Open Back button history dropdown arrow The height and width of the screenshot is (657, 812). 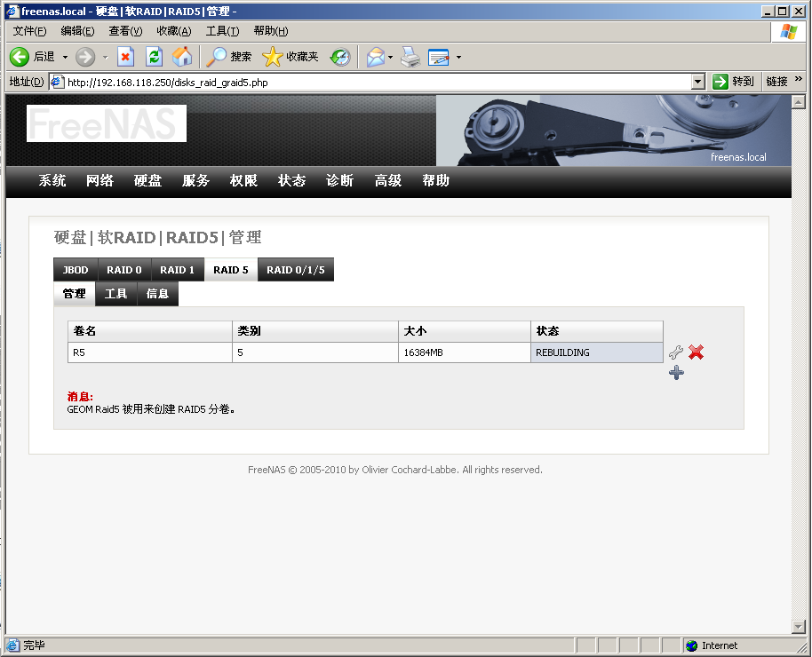65,57
